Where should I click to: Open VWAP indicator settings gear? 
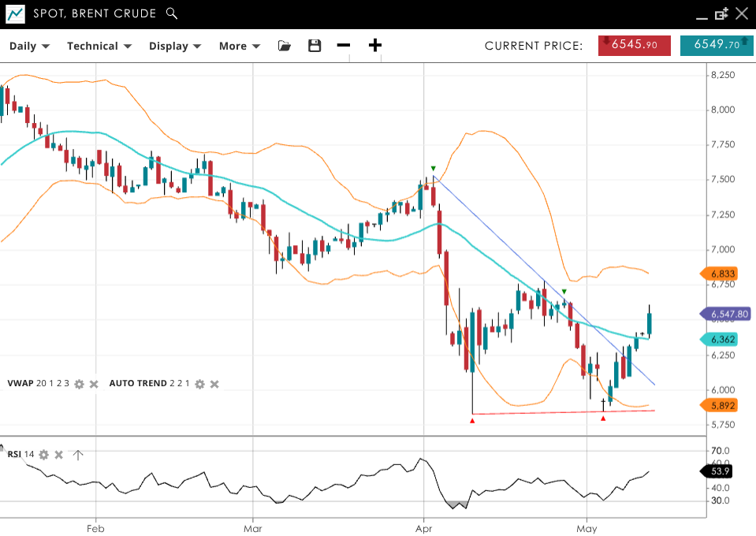[79, 384]
